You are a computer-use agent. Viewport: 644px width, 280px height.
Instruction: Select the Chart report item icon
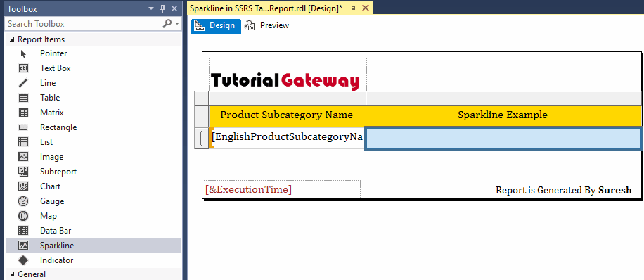pyautogui.click(x=23, y=186)
